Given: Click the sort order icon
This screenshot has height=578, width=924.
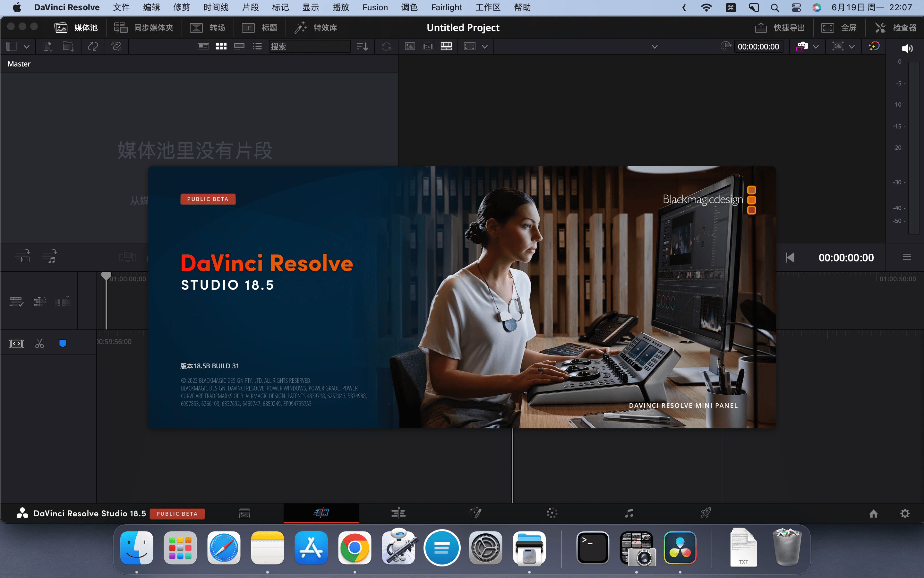Looking at the screenshot, I should click(x=362, y=47).
